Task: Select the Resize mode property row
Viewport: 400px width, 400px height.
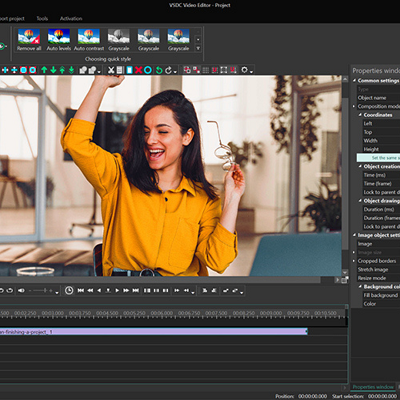Action: [378, 278]
